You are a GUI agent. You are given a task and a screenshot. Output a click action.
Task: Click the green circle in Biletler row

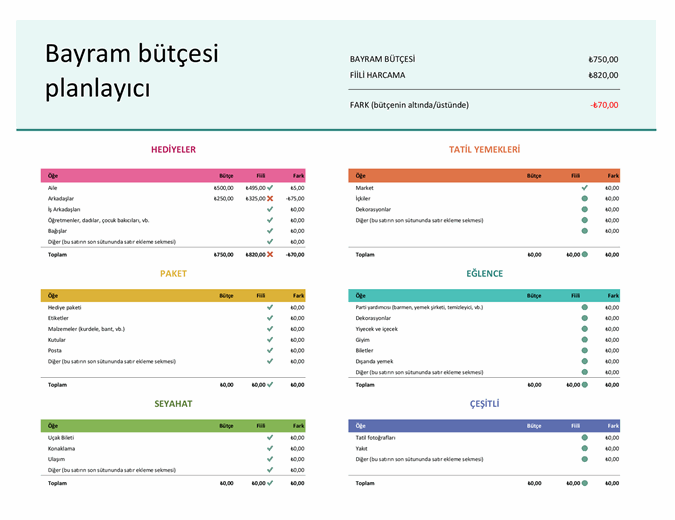(x=584, y=351)
